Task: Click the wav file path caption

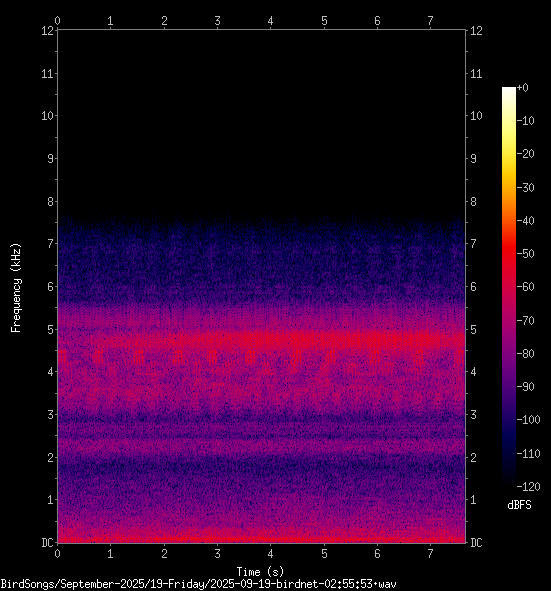Action: click(199, 585)
